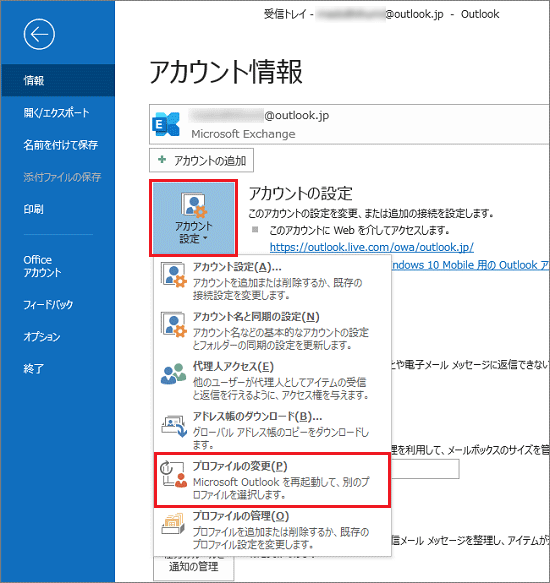Screen dimensions: 550x583
Task: Select 代理人アクセス(E) menu entry
Action: pyautogui.click(x=272, y=380)
